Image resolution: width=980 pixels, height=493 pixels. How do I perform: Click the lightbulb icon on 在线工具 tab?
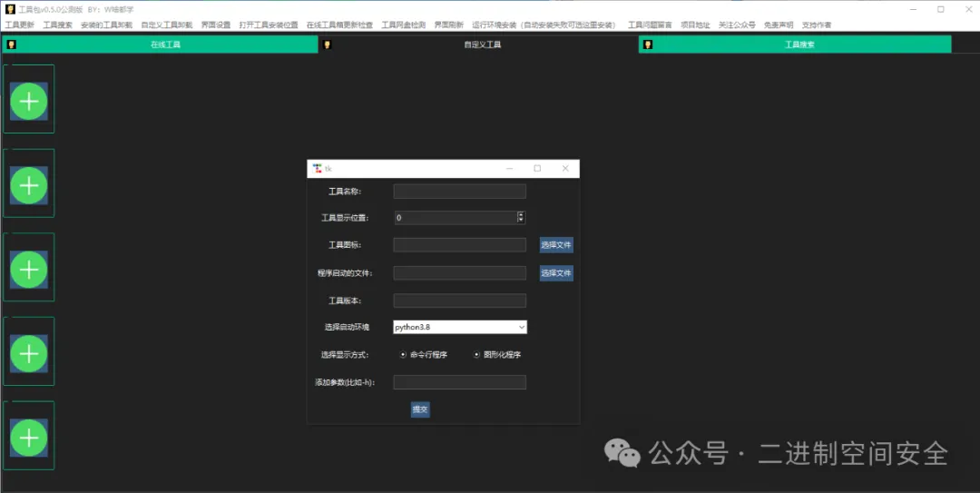click(12, 44)
